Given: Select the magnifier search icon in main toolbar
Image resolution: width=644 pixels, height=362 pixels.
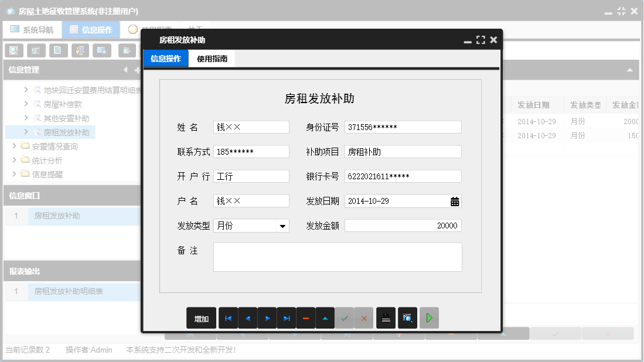Looking at the screenshot, I should coord(13,50).
